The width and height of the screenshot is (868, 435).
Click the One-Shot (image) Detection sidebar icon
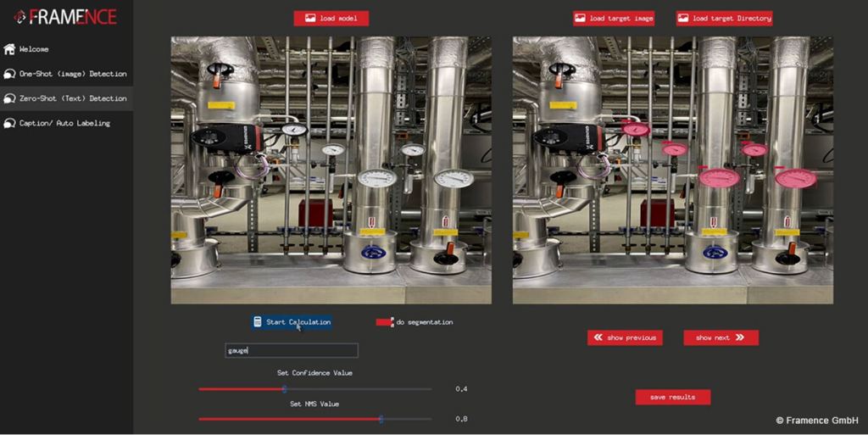[9, 74]
